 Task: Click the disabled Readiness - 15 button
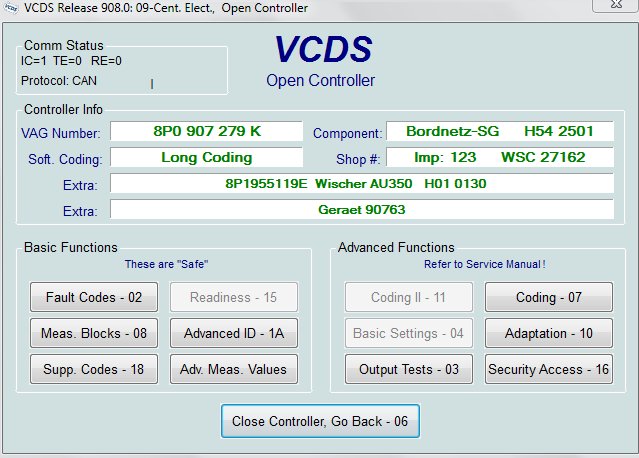[x=234, y=297]
